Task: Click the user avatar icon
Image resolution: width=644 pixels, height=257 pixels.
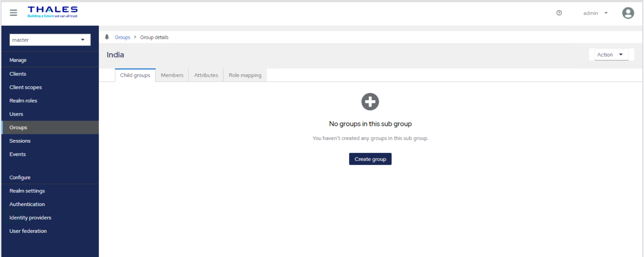Action: click(628, 13)
